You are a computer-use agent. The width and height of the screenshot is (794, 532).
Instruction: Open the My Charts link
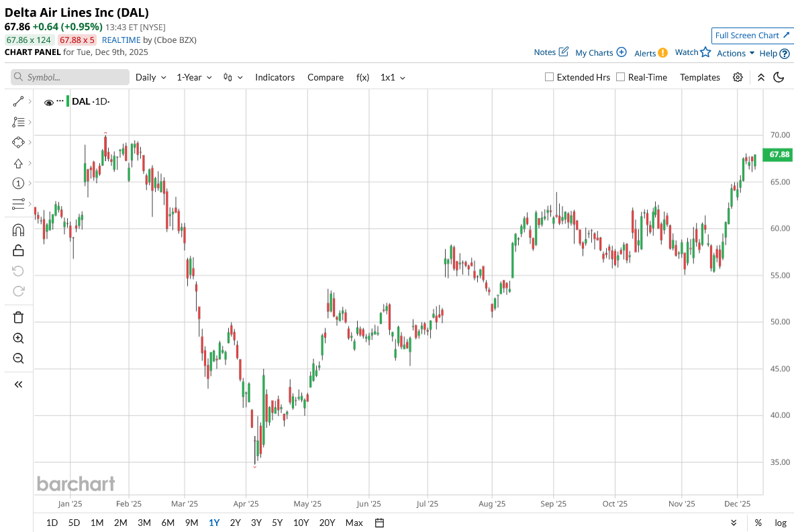coord(601,52)
